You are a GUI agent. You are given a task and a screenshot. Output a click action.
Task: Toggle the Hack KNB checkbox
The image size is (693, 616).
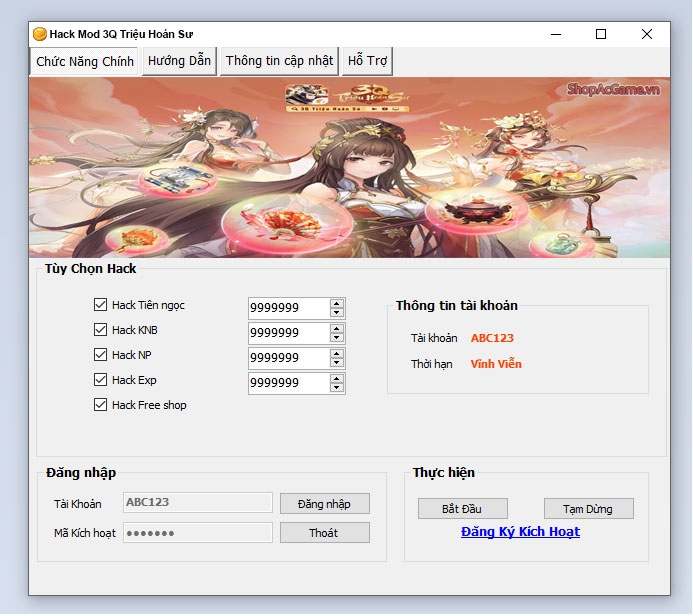click(x=100, y=330)
